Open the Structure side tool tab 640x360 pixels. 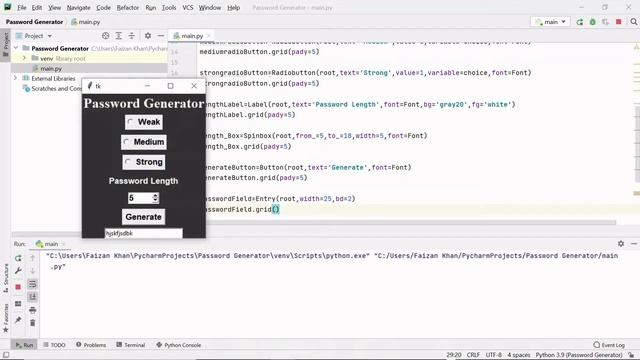pos(6,278)
